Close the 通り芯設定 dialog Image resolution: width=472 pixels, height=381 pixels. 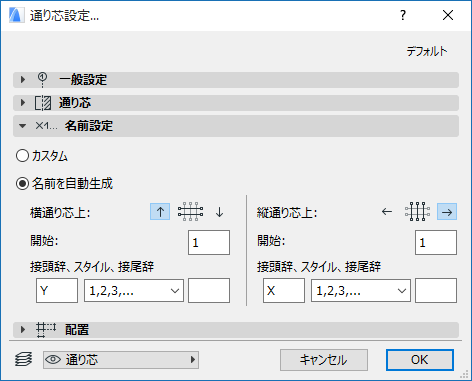coord(448,15)
